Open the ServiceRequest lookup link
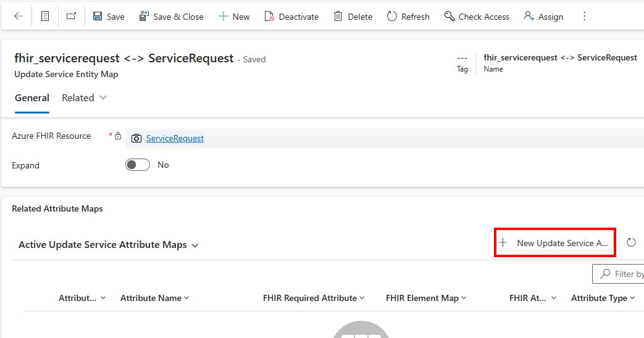 175,138
